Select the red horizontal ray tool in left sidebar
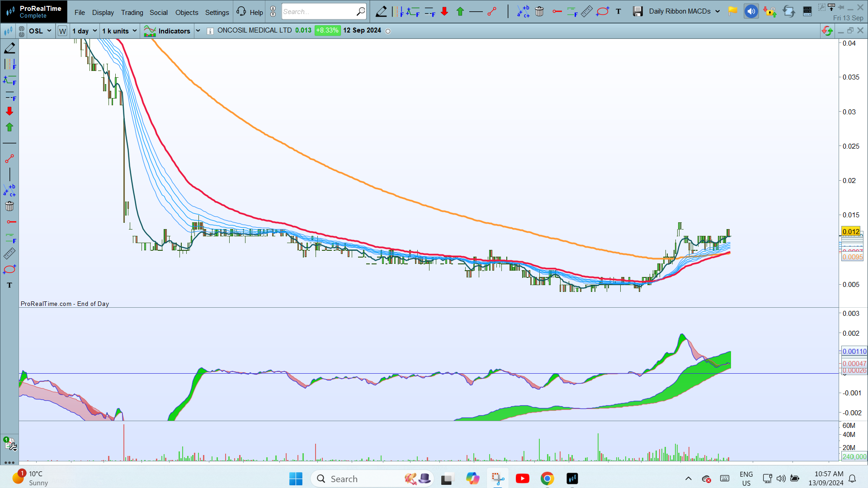Screen dimensions: 868x488 pyautogui.click(x=11, y=222)
